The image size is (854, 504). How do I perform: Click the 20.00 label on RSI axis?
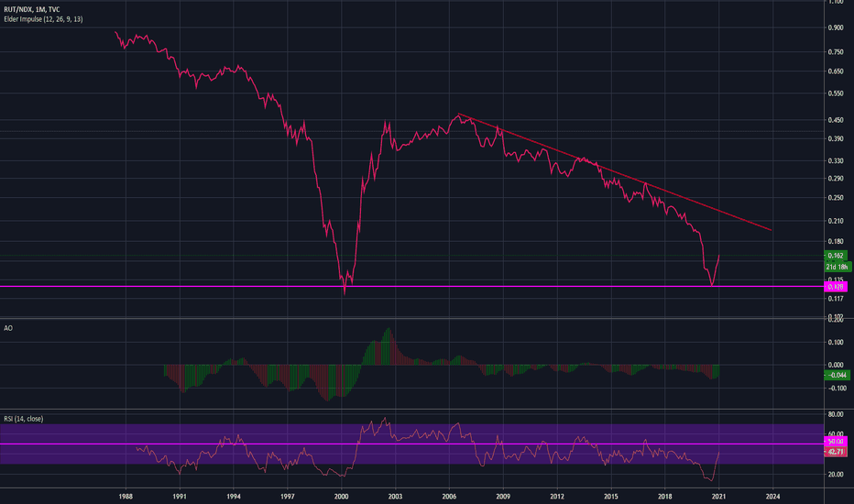pos(836,475)
